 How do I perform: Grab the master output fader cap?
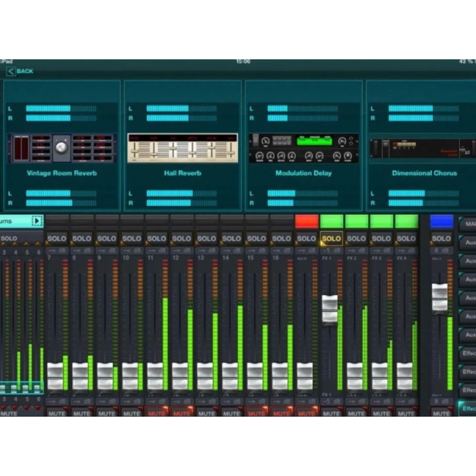[x=440, y=298]
